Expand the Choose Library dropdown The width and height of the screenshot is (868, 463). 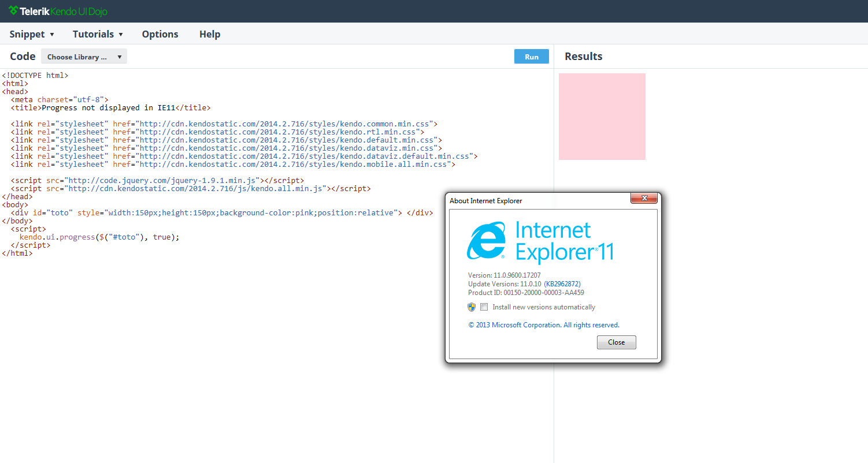tap(84, 57)
